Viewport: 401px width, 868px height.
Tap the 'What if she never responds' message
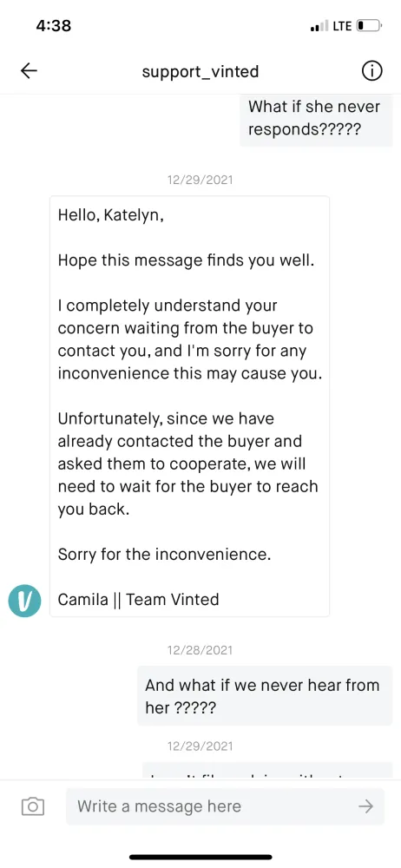pos(316,120)
